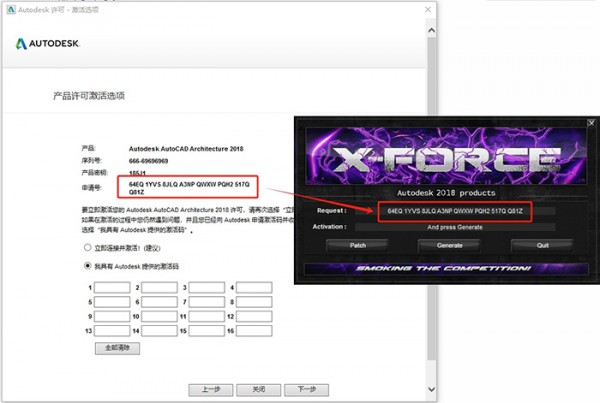Click the scroll down arrow in Autodesk window
Image resolution: width=600 pixels, height=403 pixels.
pos(431,390)
